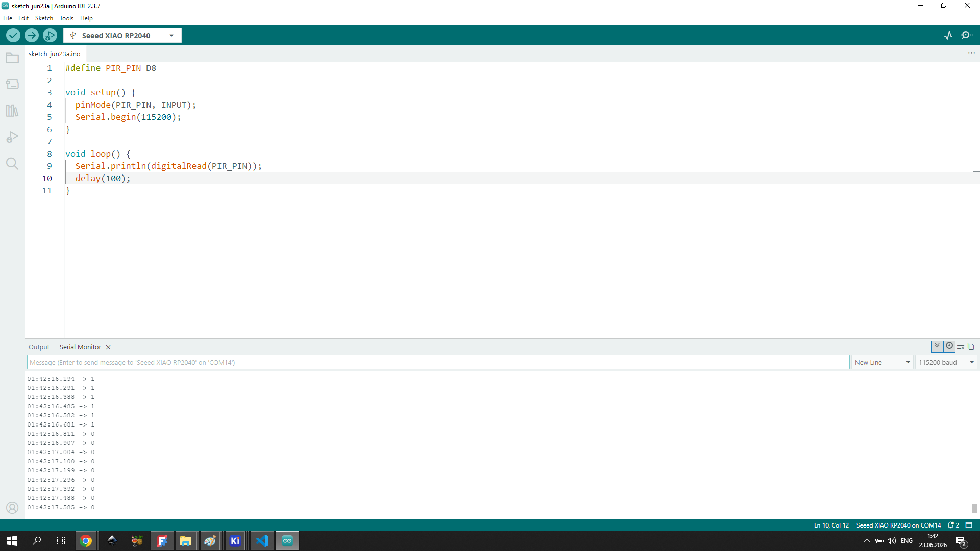980x551 pixels.
Task: Open the Help menu
Action: click(x=86, y=18)
